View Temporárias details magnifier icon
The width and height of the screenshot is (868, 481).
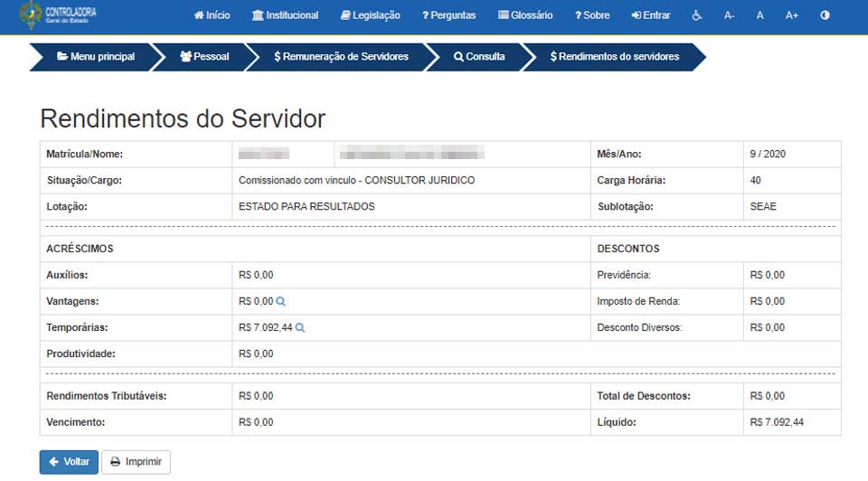(x=300, y=327)
